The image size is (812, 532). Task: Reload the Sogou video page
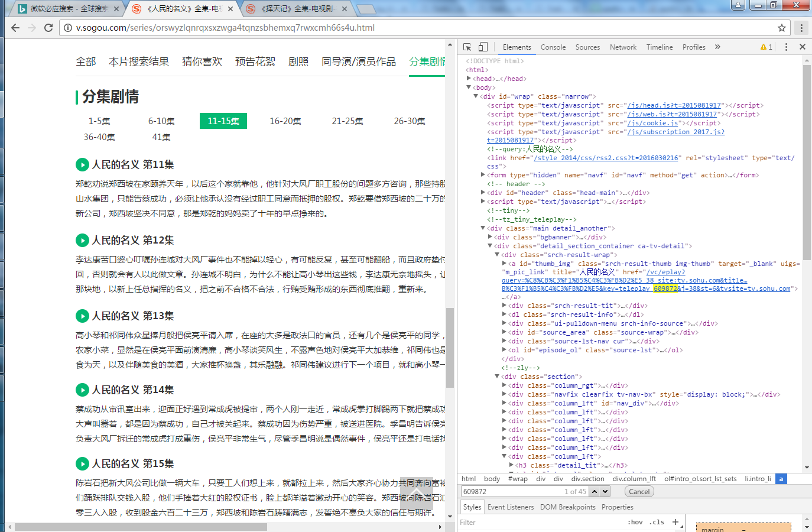click(x=48, y=27)
